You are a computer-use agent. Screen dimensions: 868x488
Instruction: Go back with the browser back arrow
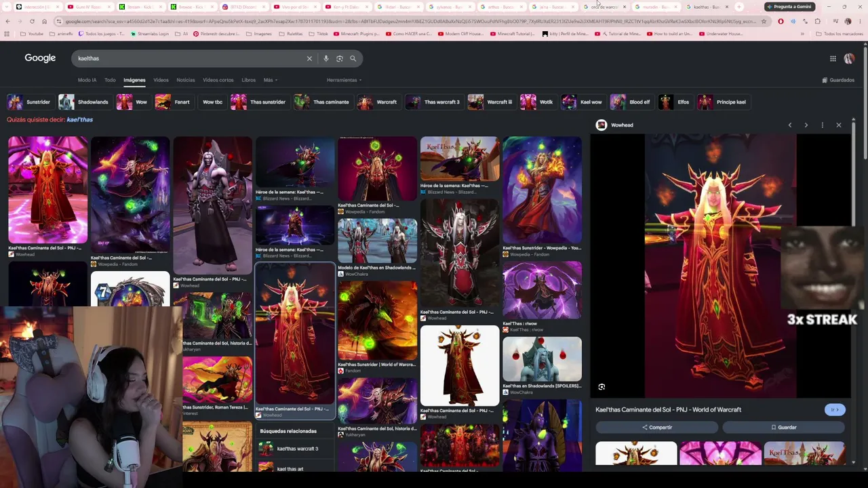coord(7,21)
